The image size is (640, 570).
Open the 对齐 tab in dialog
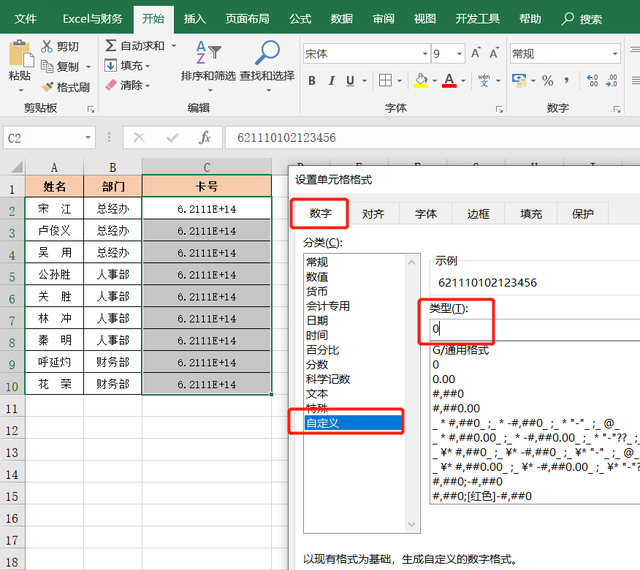pos(373,214)
